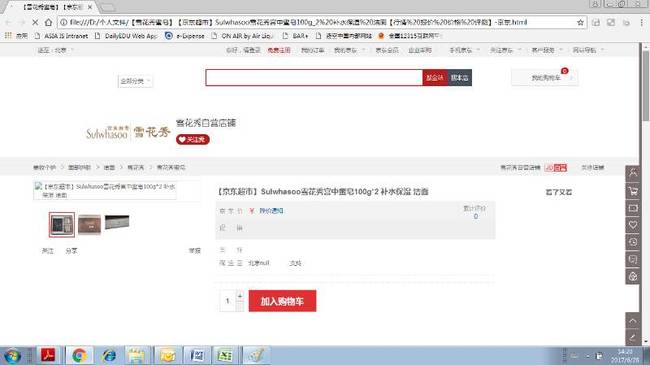Expand the site navigation dropdown in top bar

[x=588, y=50]
